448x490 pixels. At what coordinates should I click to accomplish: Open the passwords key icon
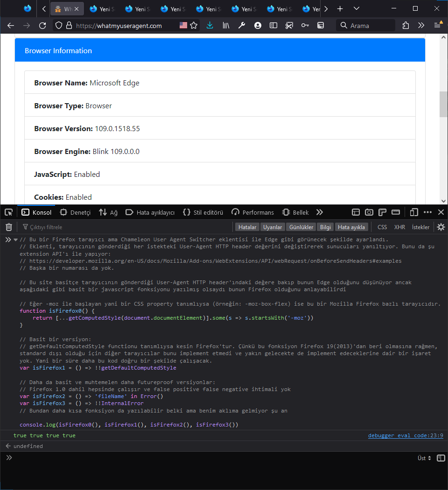(x=305, y=25)
